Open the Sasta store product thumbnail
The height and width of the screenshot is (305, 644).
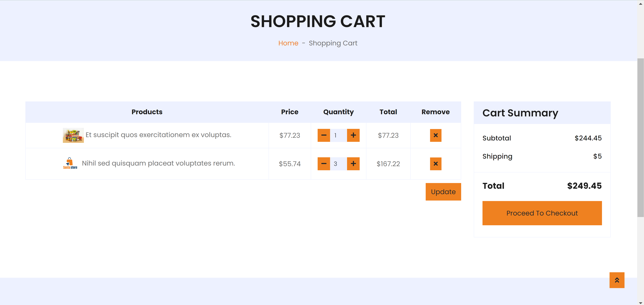(70, 163)
